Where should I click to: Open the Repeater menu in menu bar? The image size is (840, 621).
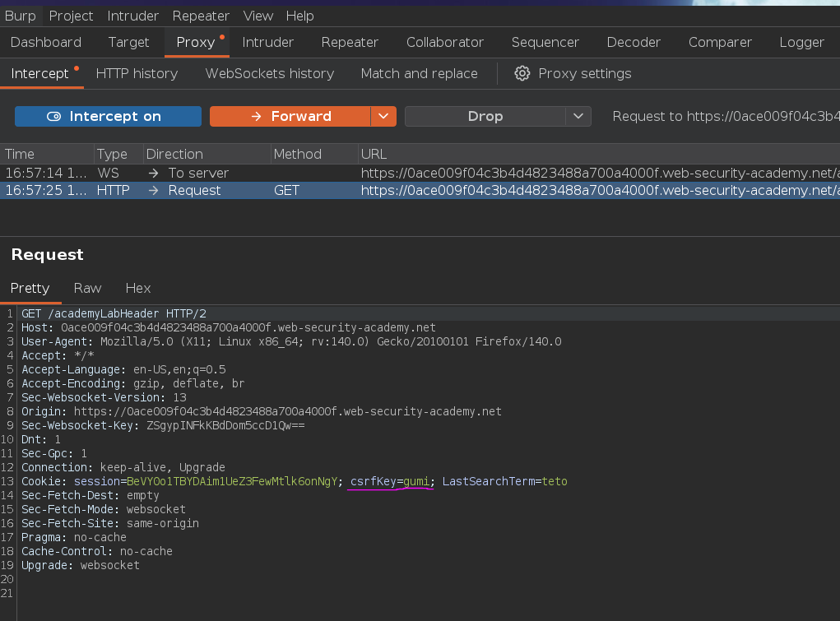pos(201,16)
